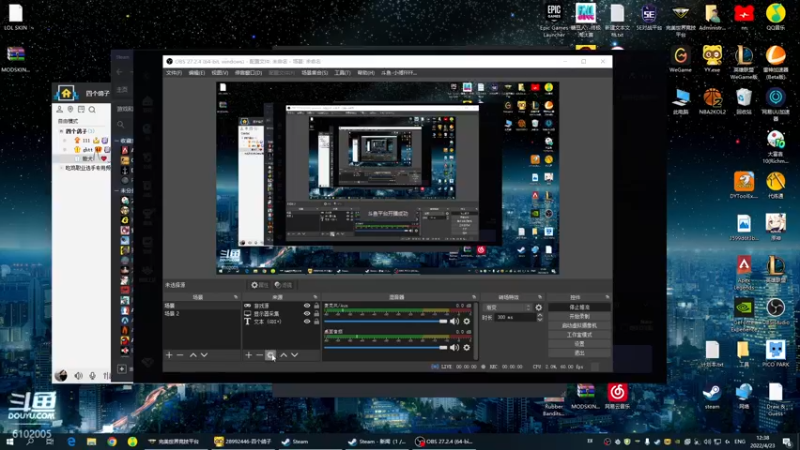The width and height of the screenshot is (800, 450).
Task: Open the 帮助(H) menu in OBS
Action: pos(366,73)
